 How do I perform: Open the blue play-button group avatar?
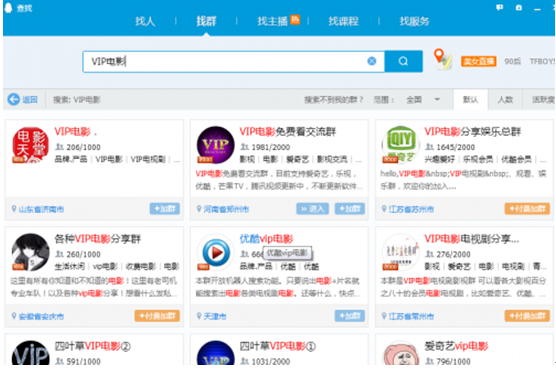click(x=215, y=252)
